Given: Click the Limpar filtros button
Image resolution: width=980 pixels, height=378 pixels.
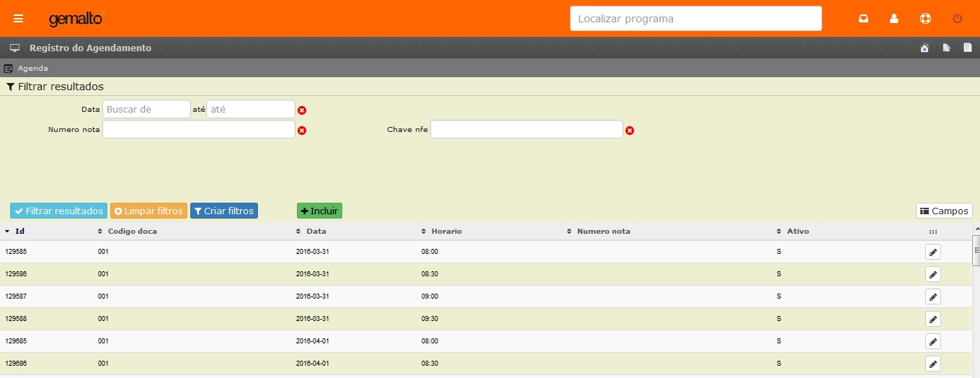Looking at the screenshot, I should [148, 211].
